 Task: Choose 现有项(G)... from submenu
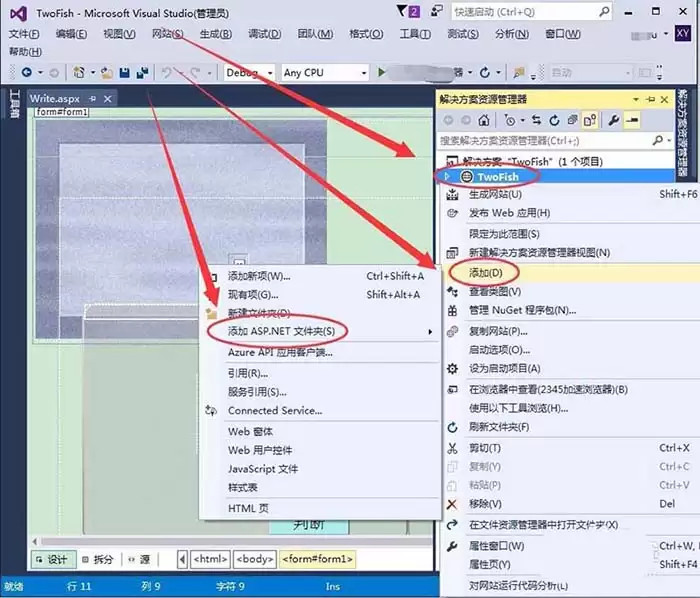[253, 295]
